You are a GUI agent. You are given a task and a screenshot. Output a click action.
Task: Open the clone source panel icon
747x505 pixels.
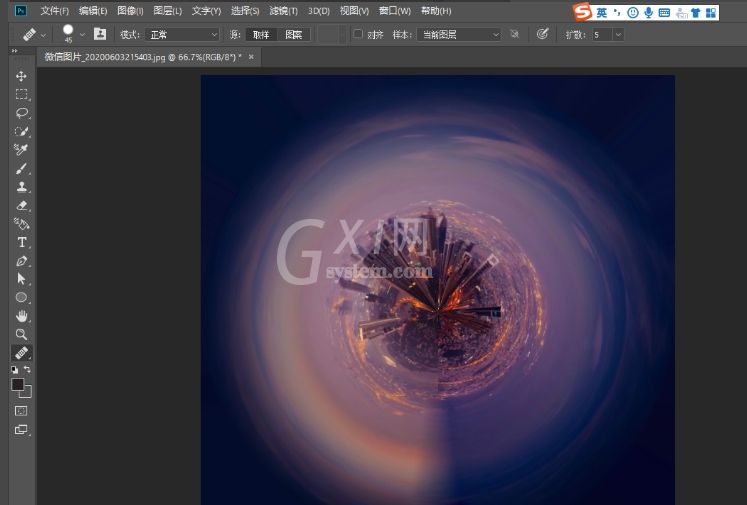pyautogui.click(x=100, y=34)
